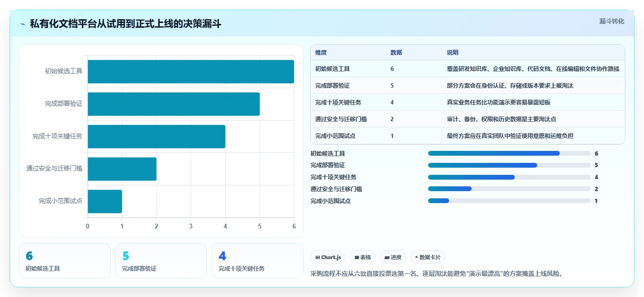Open the stat card showing 6 初始候选工具

point(65,261)
